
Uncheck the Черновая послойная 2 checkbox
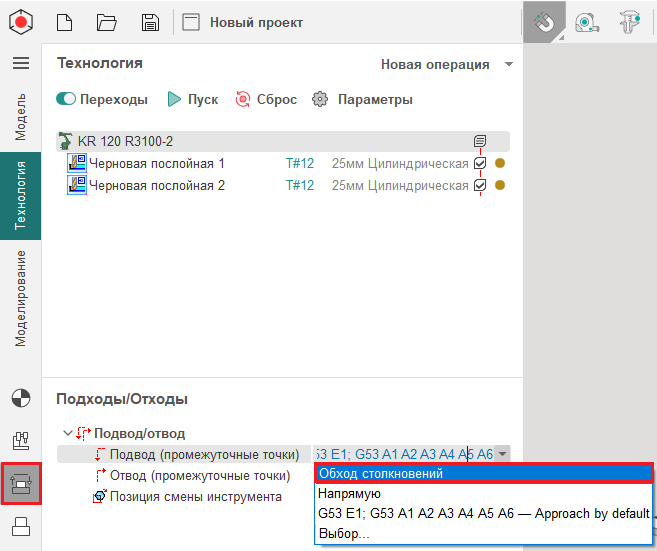pyautogui.click(x=480, y=185)
